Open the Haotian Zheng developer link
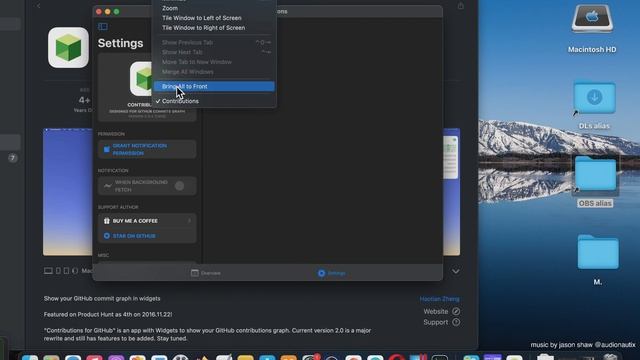 [x=439, y=299]
